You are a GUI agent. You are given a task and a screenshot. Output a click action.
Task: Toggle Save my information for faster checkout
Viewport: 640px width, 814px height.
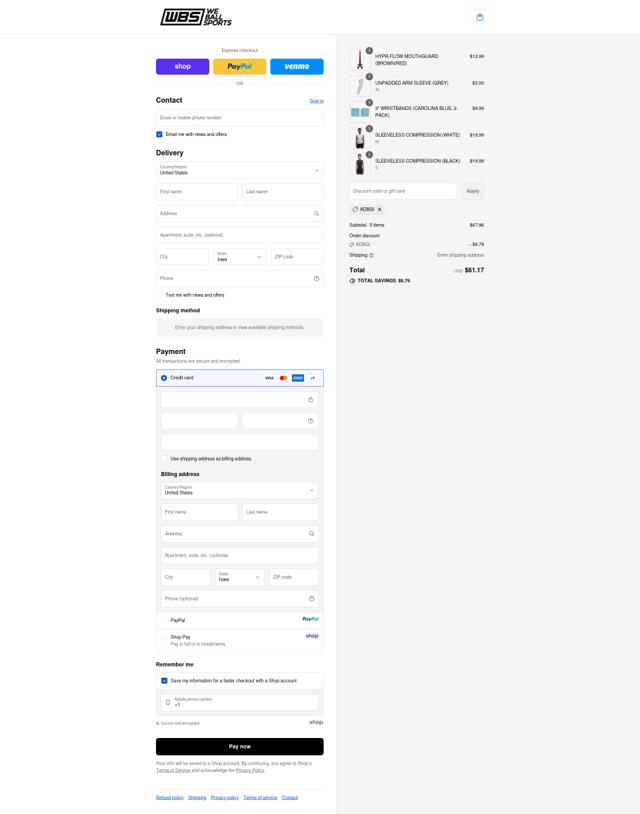(165, 681)
